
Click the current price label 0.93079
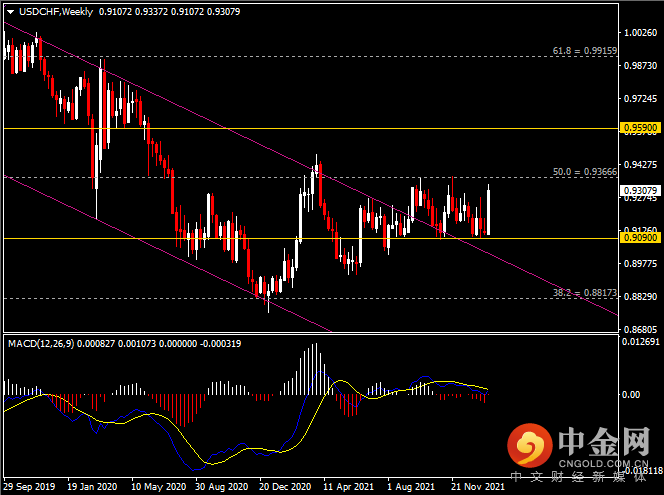tap(641, 191)
